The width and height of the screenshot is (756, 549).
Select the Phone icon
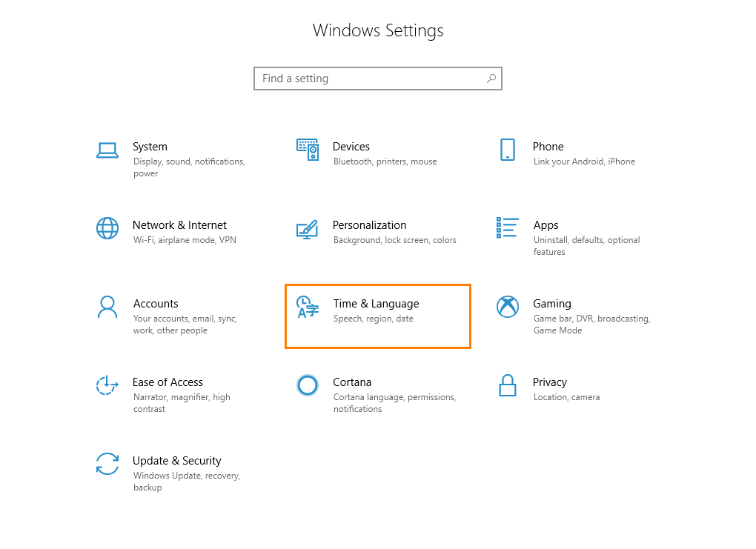(508, 149)
